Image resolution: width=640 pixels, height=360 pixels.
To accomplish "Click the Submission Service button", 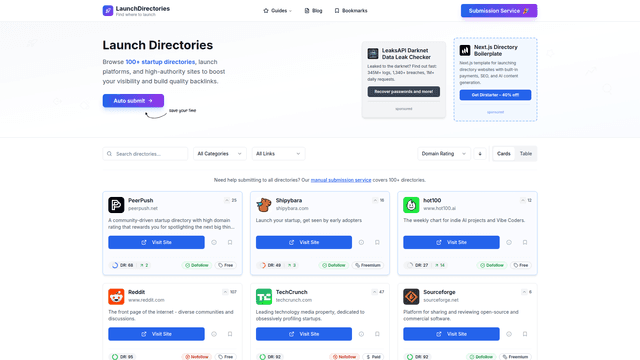I will 499,11.
